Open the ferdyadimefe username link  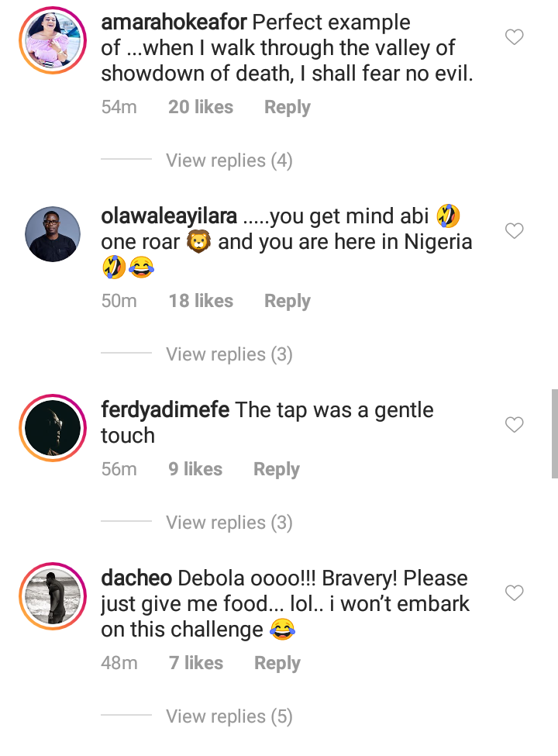point(165,410)
